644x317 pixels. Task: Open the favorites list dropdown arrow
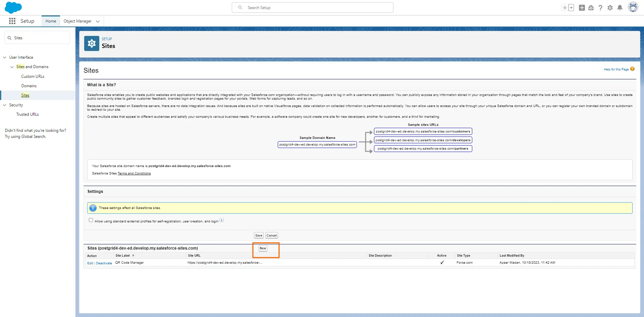571,8
